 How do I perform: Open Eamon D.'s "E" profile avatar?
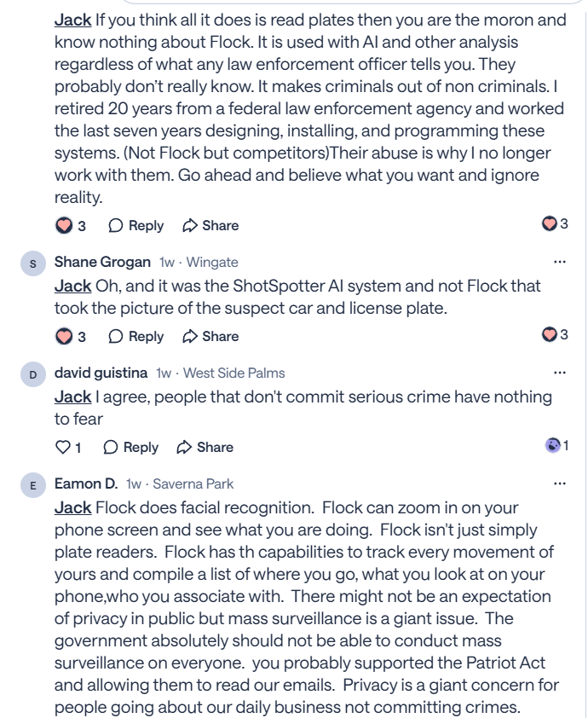tap(32, 484)
